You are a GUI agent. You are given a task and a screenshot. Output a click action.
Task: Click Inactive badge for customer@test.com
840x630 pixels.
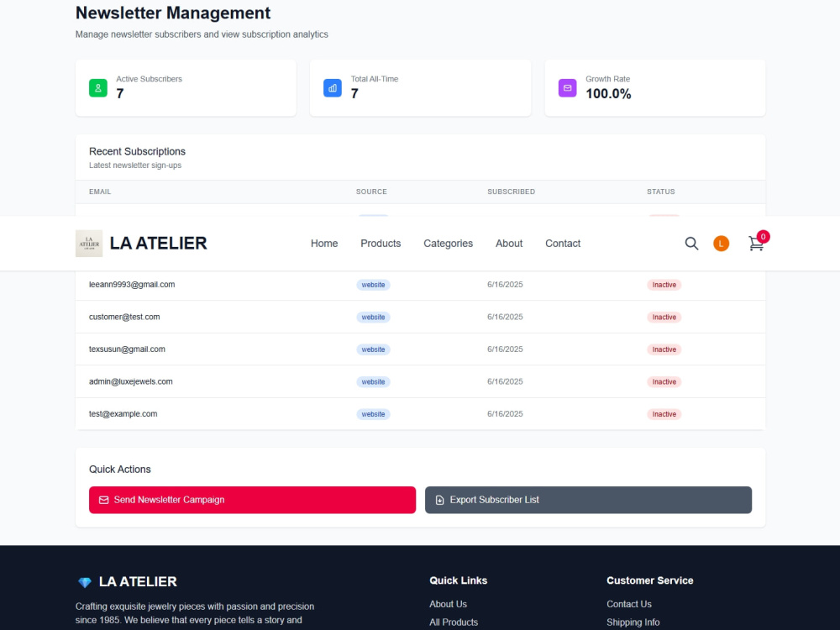point(664,318)
